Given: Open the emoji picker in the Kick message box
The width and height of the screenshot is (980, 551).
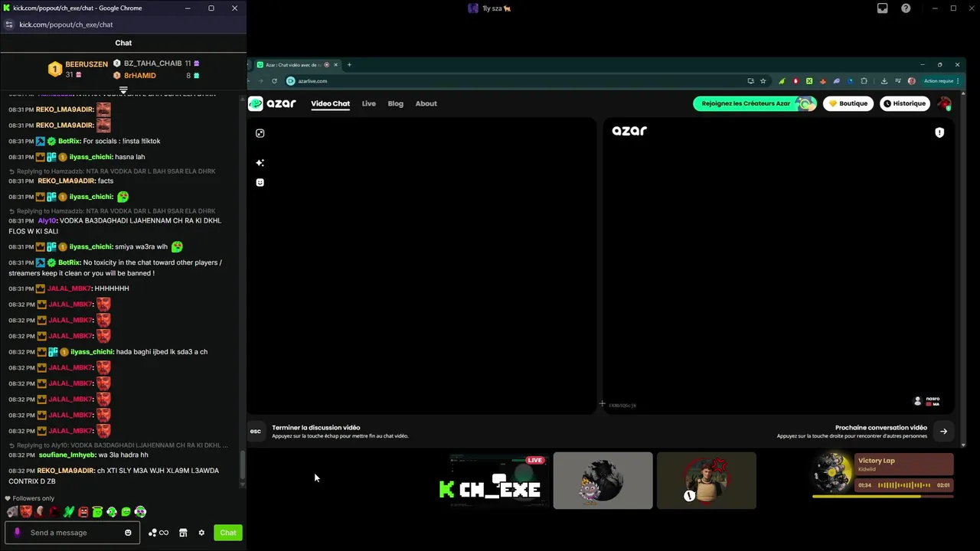Looking at the screenshot, I should point(128,533).
